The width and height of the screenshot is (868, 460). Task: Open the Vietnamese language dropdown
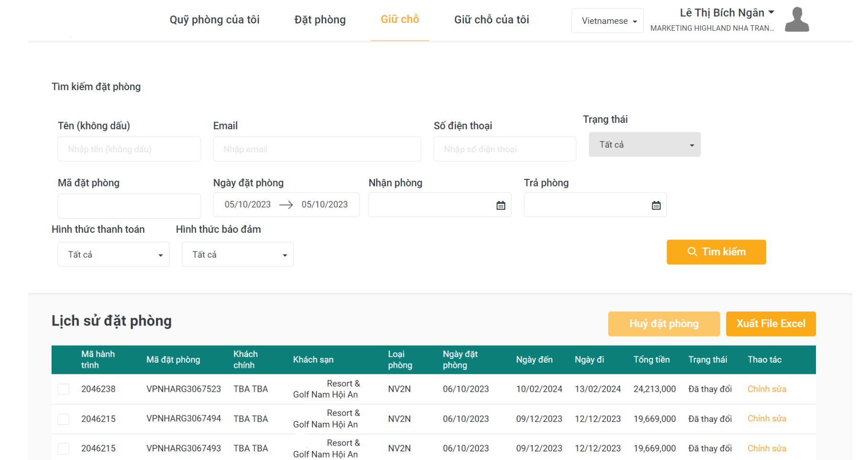click(x=607, y=21)
